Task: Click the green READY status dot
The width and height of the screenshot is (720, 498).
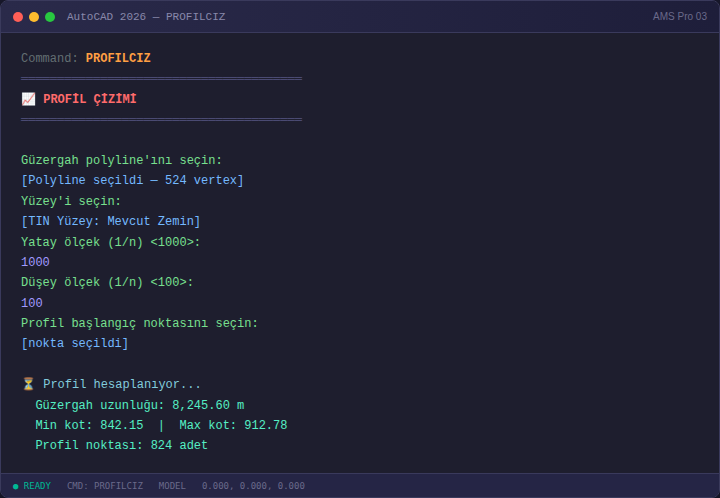Action: pyautogui.click(x=16, y=486)
